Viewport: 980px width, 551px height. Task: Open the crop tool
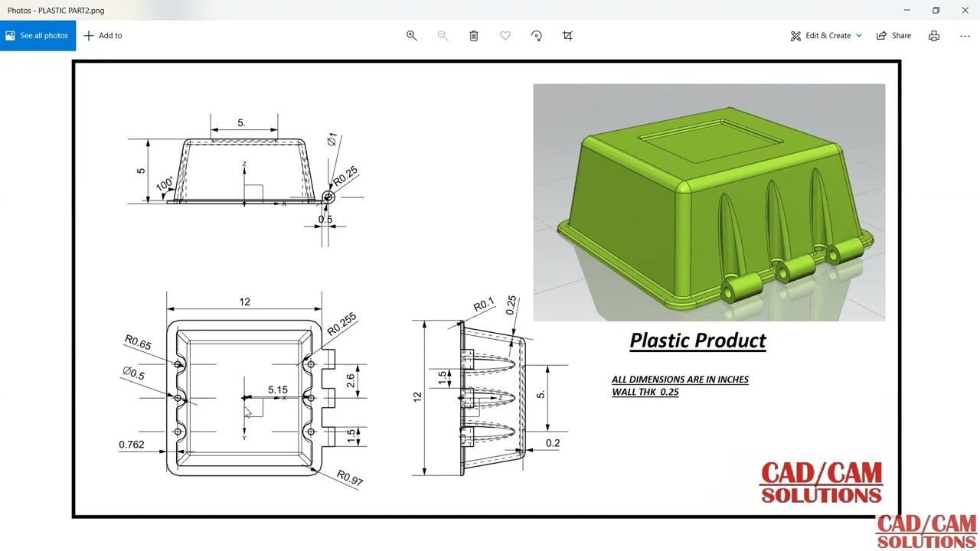point(567,35)
